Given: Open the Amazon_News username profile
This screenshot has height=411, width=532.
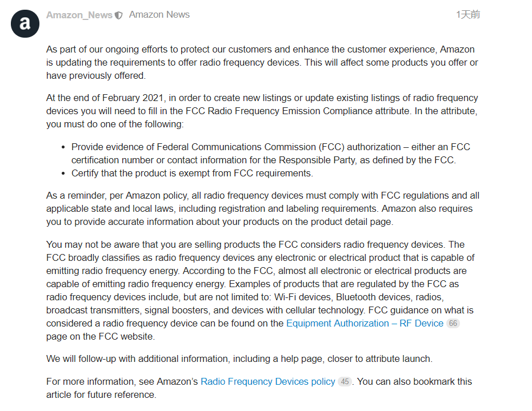Looking at the screenshot, I should (x=79, y=15).
